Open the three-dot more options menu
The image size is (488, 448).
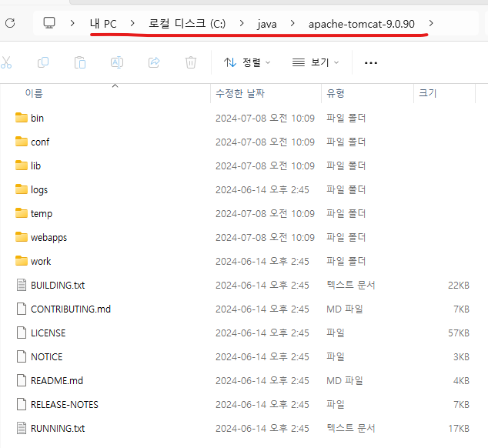pos(371,63)
